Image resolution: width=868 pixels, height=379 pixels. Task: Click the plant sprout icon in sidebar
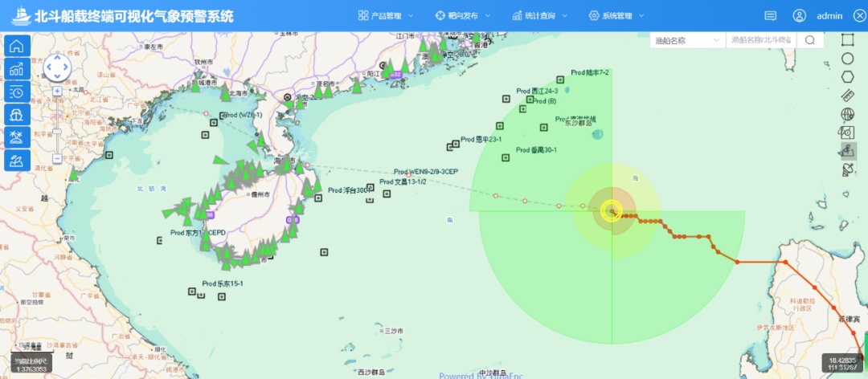pyautogui.click(x=17, y=160)
